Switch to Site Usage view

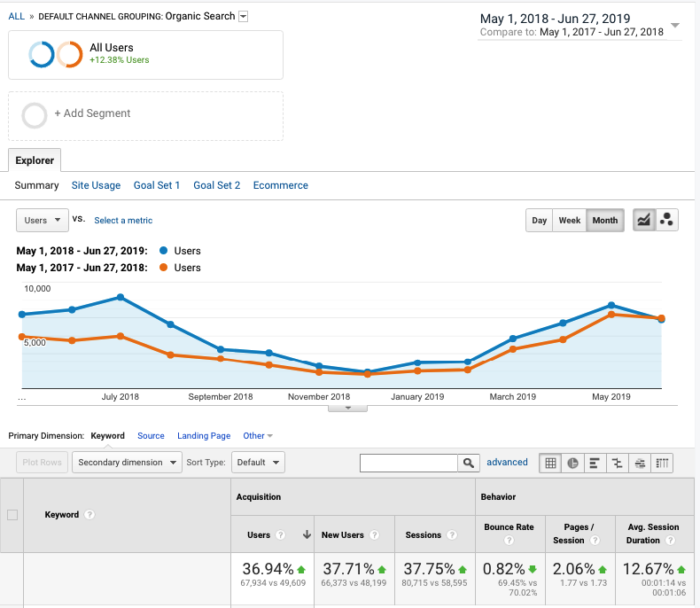tap(96, 185)
